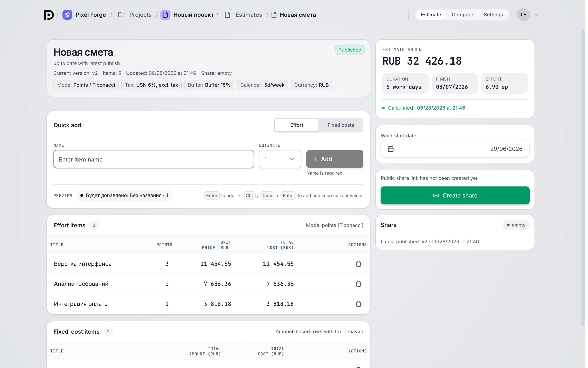
Task: Click the Finish 03/07/2026 card
Action: (x=455, y=83)
